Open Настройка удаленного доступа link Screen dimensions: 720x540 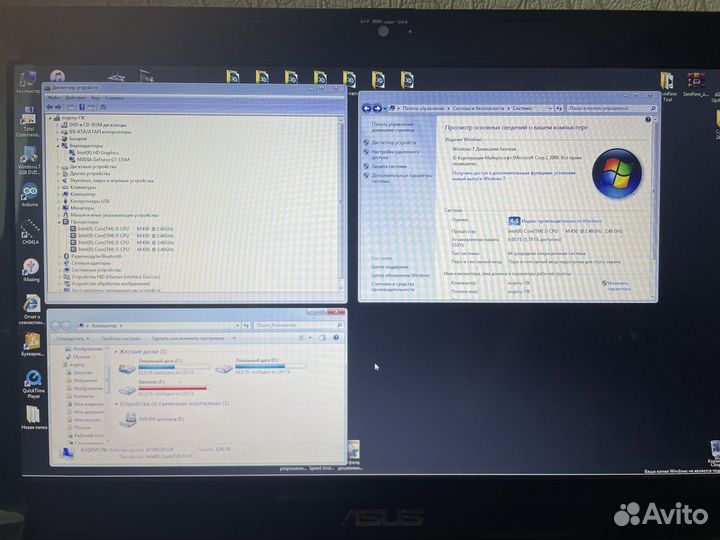[395, 154]
